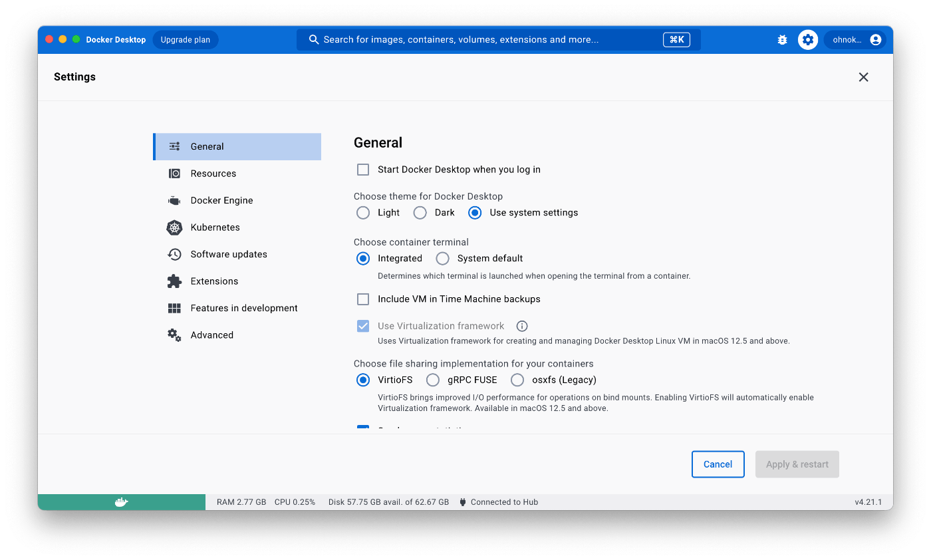Choose System default container terminal
This screenshot has height=560, width=931.
(442, 258)
